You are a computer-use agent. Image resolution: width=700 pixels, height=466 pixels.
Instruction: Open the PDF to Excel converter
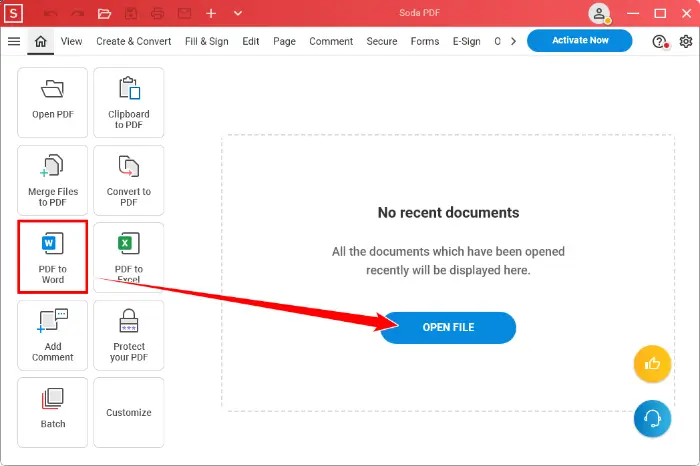pyautogui.click(x=128, y=257)
